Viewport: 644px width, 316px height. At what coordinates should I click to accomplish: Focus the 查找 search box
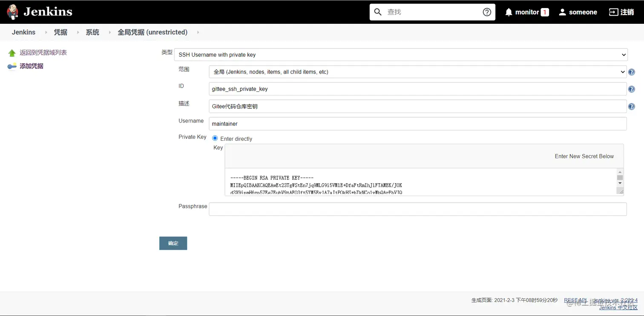pyautogui.click(x=432, y=12)
